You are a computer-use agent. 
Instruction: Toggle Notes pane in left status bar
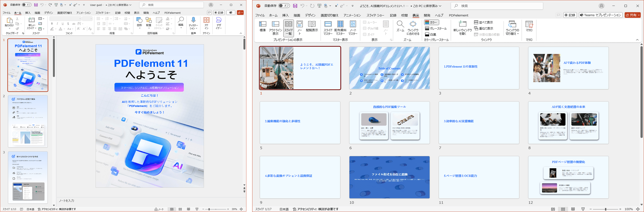[159, 209]
